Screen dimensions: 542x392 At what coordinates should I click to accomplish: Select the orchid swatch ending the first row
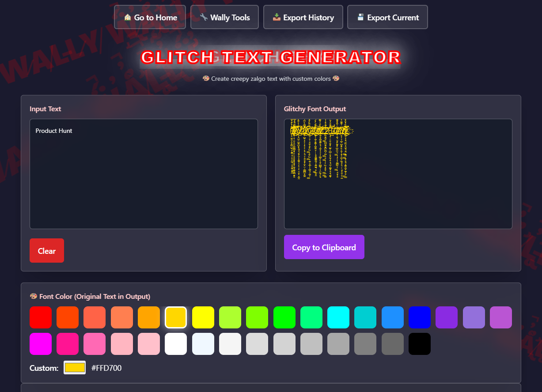click(501, 317)
